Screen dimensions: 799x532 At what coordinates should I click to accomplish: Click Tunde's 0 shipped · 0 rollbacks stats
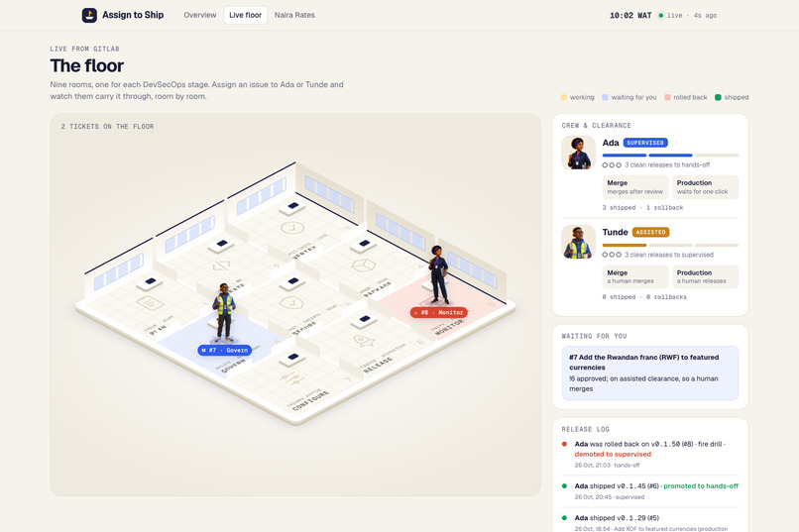pos(644,297)
